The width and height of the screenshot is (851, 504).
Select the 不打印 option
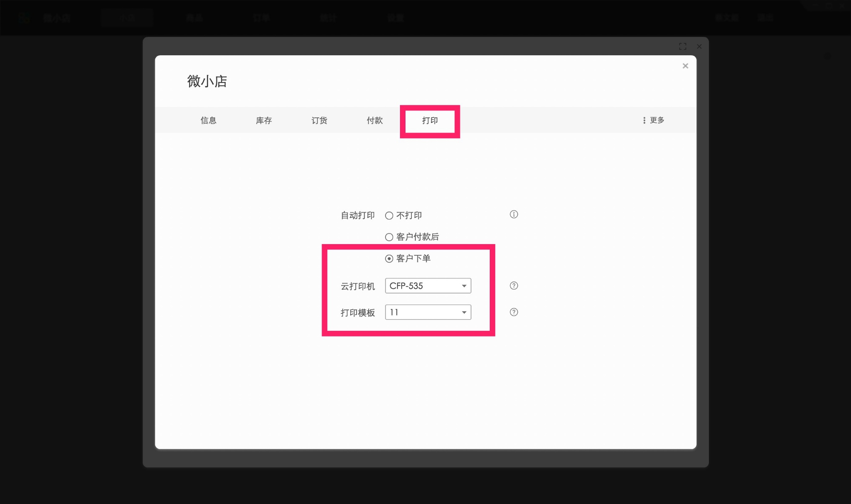pos(388,216)
